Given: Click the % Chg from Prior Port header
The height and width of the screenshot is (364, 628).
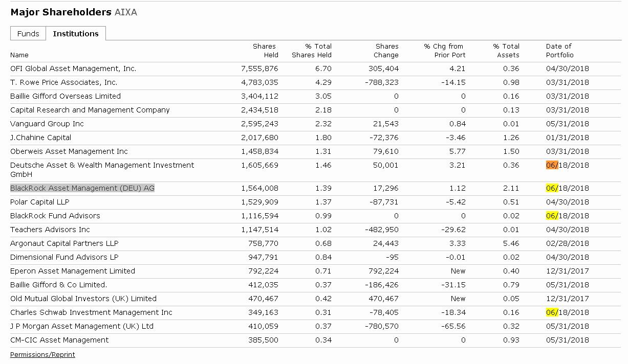Looking at the screenshot, I should click(x=444, y=51).
